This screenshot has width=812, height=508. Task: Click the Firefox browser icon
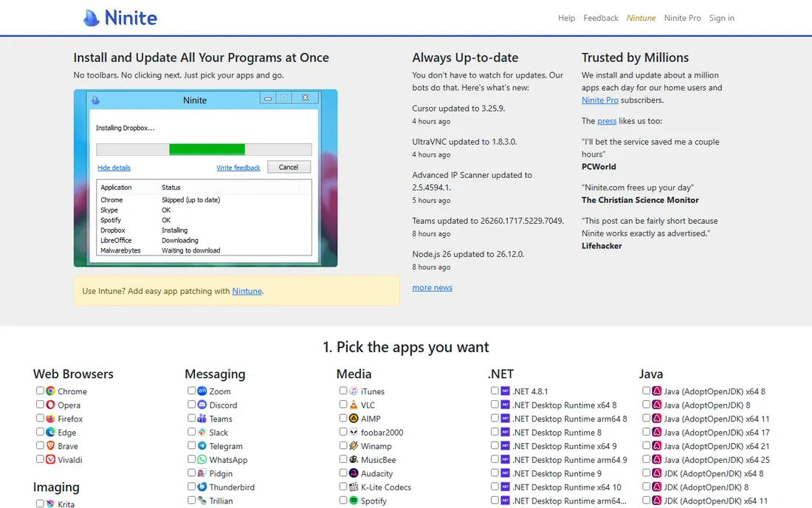pos(50,419)
